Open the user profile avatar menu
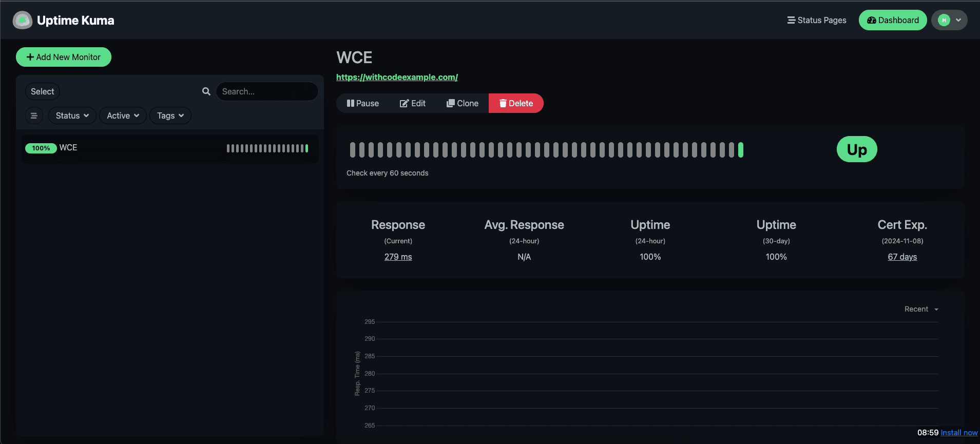Image resolution: width=980 pixels, height=444 pixels. [x=949, y=20]
